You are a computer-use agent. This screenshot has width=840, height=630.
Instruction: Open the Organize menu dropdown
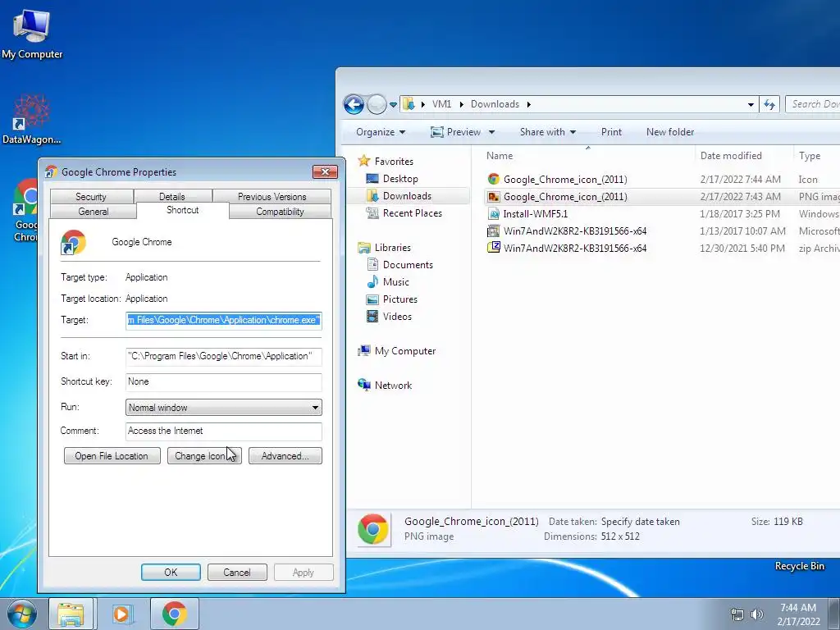[x=381, y=132]
